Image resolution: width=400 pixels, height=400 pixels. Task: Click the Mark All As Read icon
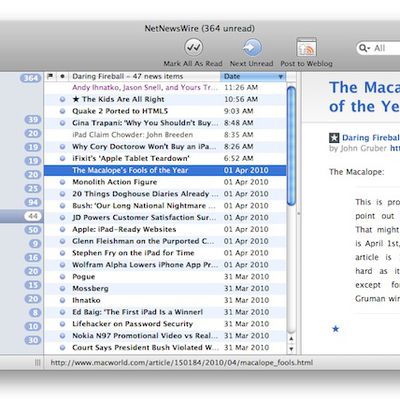coord(193,48)
